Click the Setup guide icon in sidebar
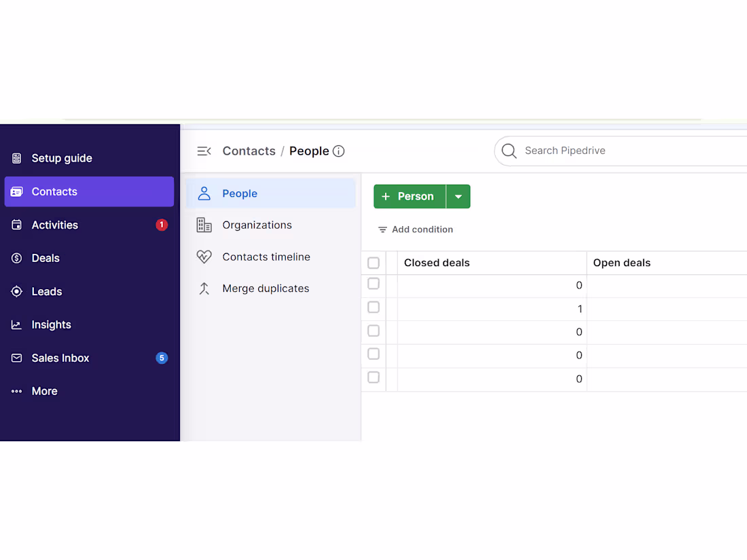Screen dimensions: 747x560 (17, 158)
